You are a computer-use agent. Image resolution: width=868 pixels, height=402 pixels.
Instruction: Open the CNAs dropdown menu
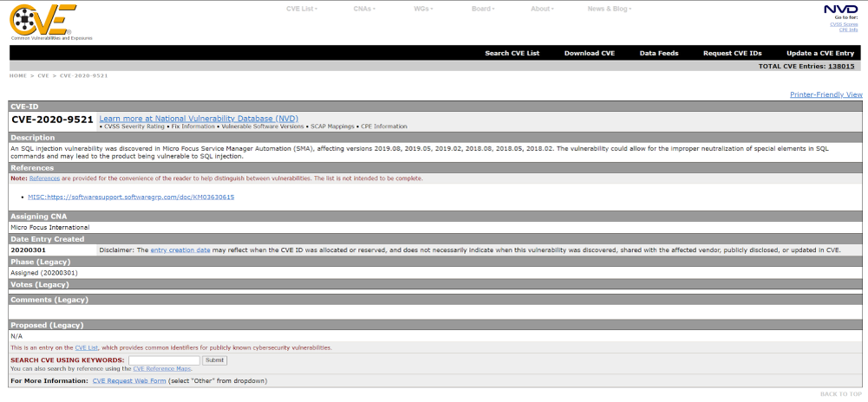364,9
